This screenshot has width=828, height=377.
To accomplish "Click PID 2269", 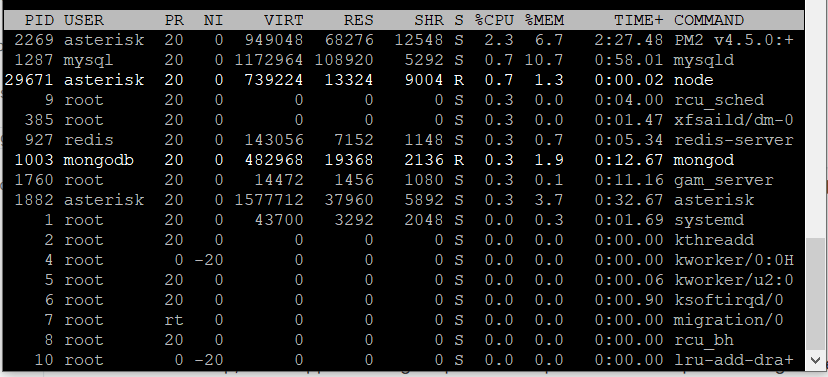I will 34,40.
